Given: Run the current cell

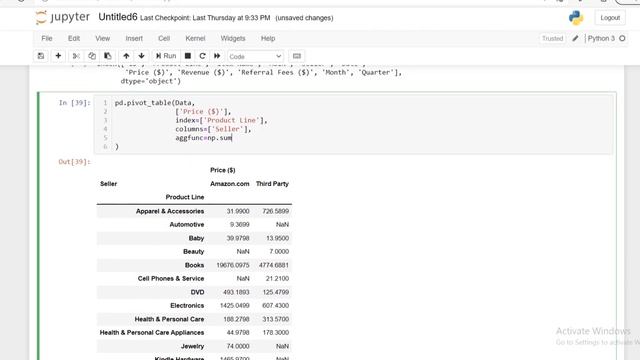Looking at the screenshot, I should (x=166, y=56).
